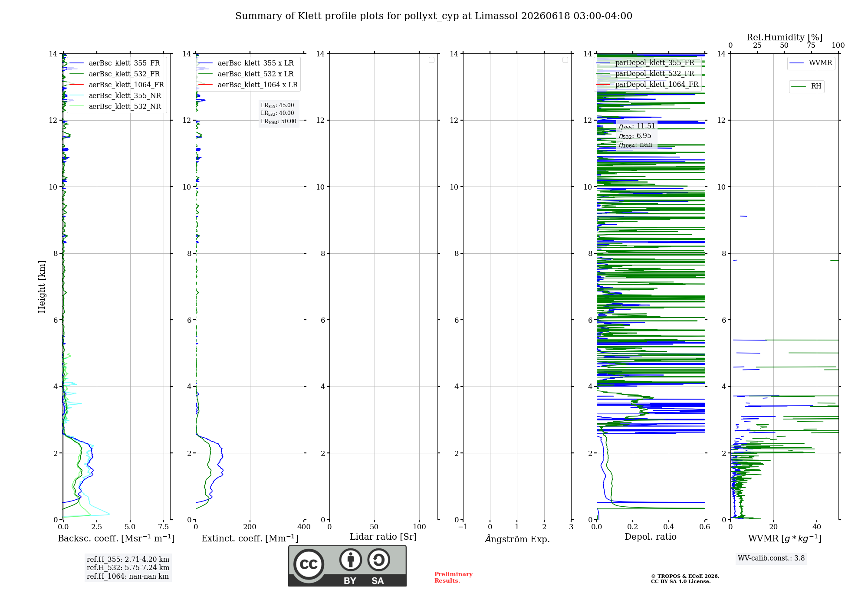Viewport: 868px width, 590px height.
Task: Click the Extinct. coeff. x-axis label
Action: [250, 538]
